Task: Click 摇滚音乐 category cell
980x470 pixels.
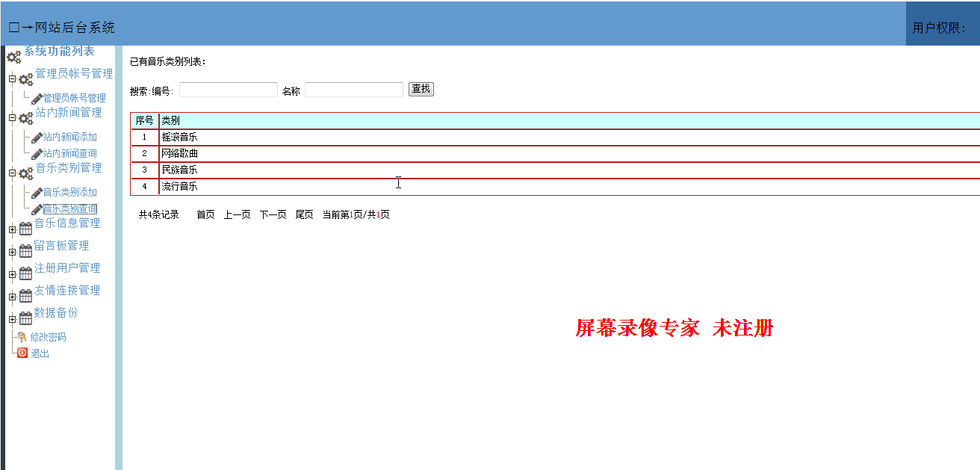Action: pos(569,137)
